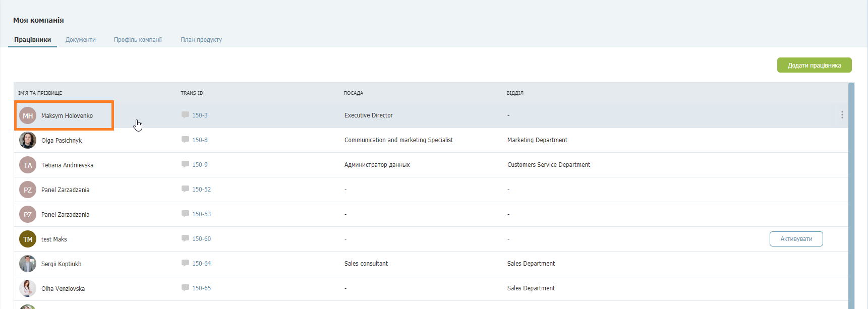Click the chat icon next to 150-52
Viewport: 868px width, 309px height.
(185, 189)
